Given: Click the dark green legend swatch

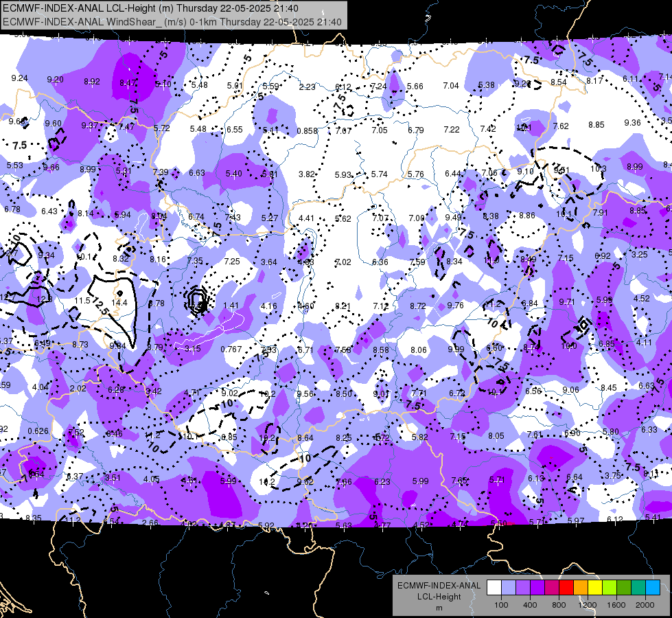Looking at the screenshot, I should (624, 587).
